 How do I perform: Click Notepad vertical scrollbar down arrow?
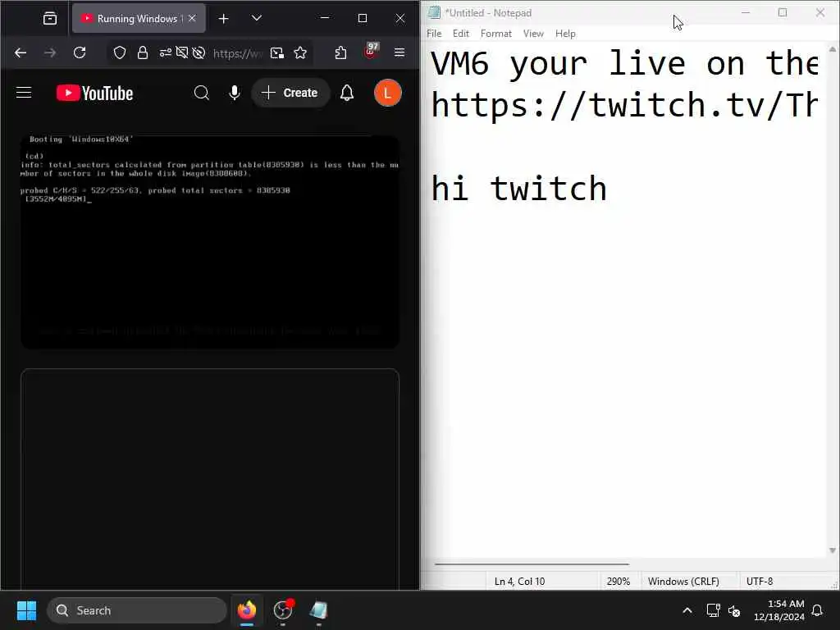click(833, 550)
